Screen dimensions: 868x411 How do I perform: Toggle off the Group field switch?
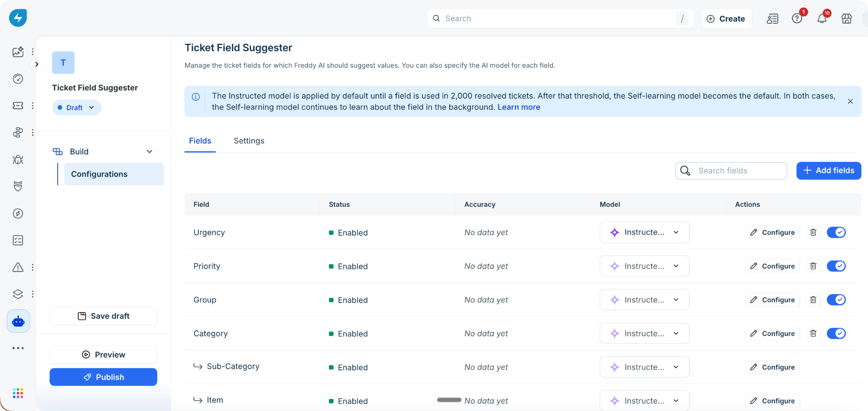[836, 300]
